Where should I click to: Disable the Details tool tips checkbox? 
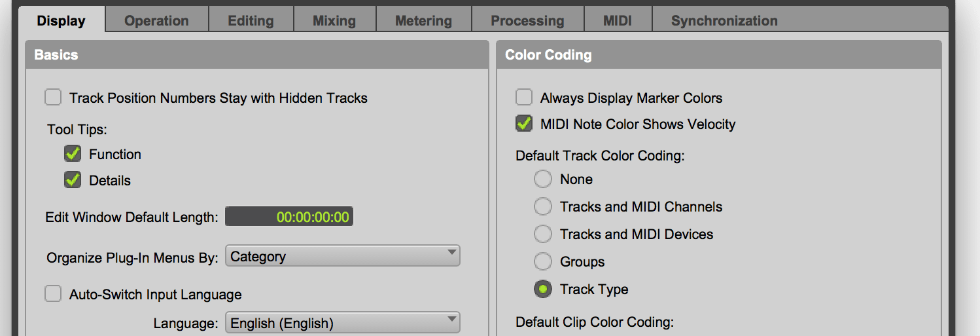coord(73,181)
